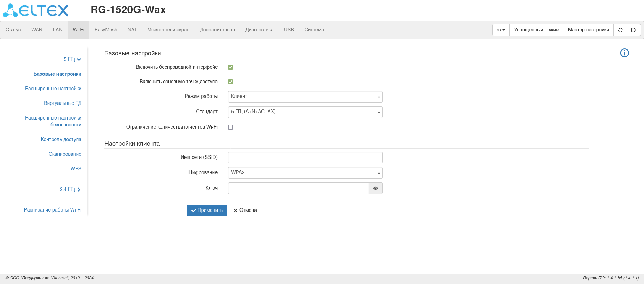Open the Стандарт dropdown
644x284 pixels.
pos(305,112)
